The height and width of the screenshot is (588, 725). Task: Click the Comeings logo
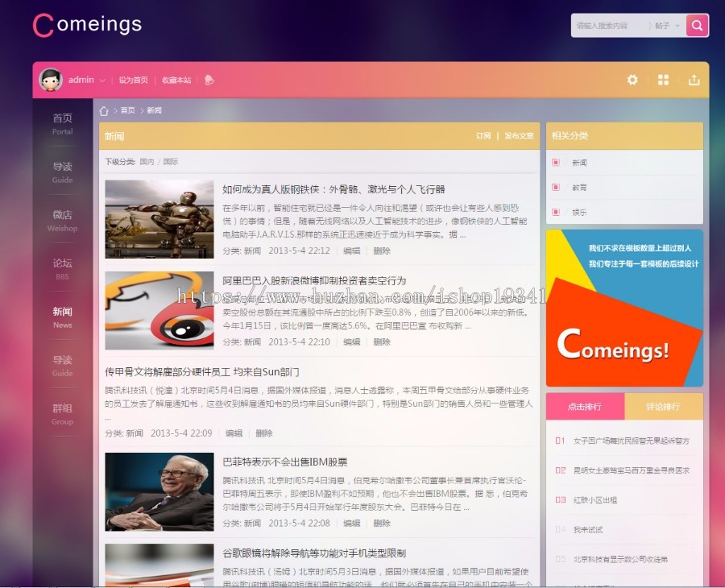tap(87, 25)
